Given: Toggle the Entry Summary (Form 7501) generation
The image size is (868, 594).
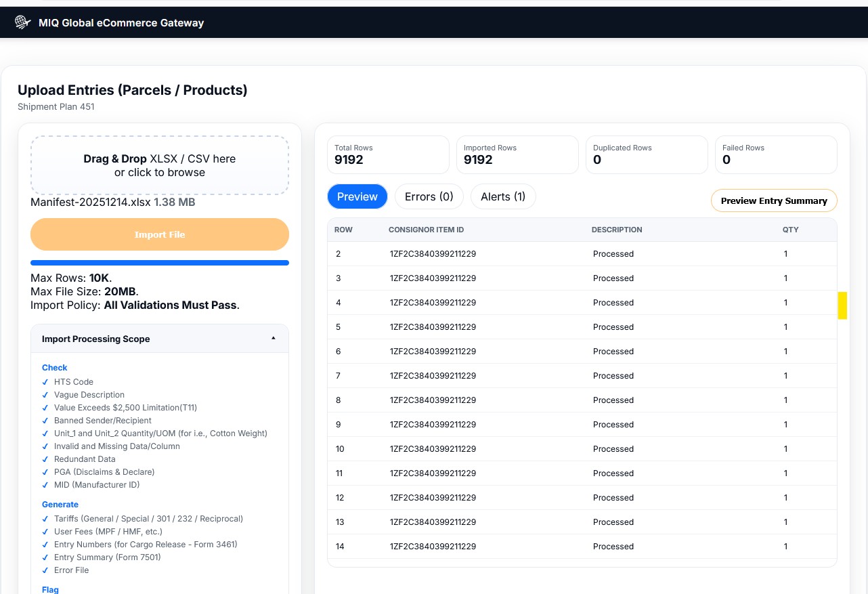Looking at the screenshot, I should 45,557.
